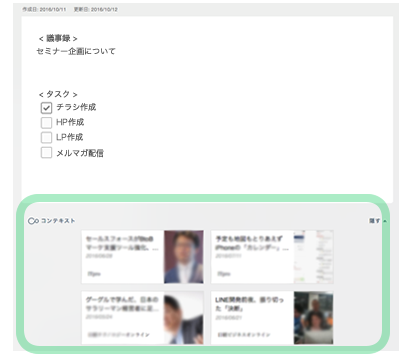Click the 日経ビジネスオンライン source label
This screenshot has width=419, height=363.
pos(244,334)
